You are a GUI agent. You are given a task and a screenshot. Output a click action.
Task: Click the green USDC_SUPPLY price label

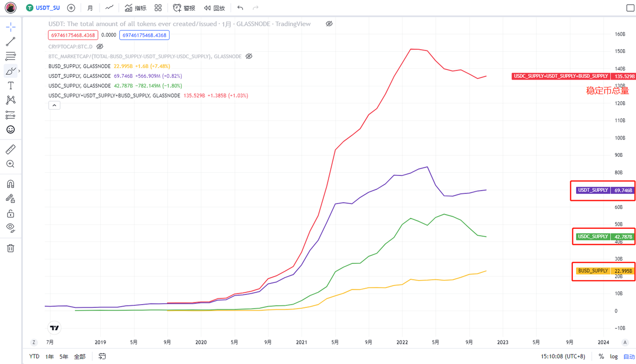604,236
